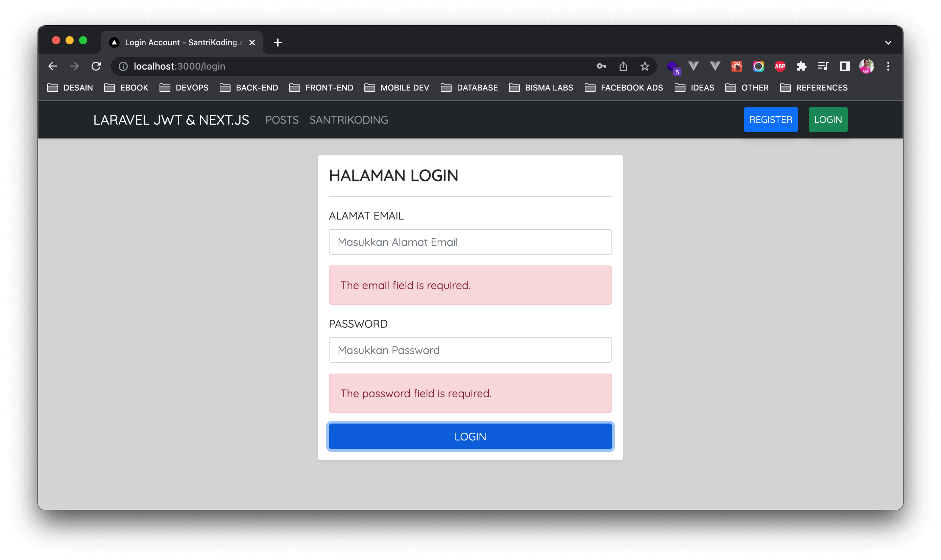941x560 pixels.
Task: Click the browser back arrow
Action: tap(53, 67)
